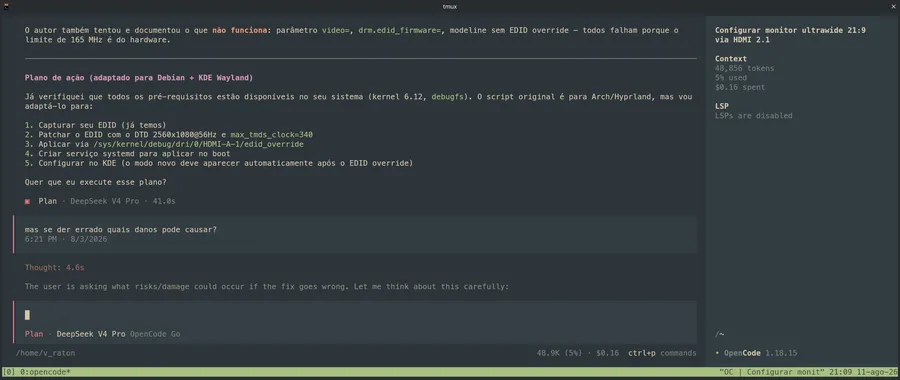The width and height of the screenshot is (900, 380).
Task: Click the heading 'Plano de ação (adaptado para Debian + KDE Wayland)'
Action: click(x=139, y=77)
